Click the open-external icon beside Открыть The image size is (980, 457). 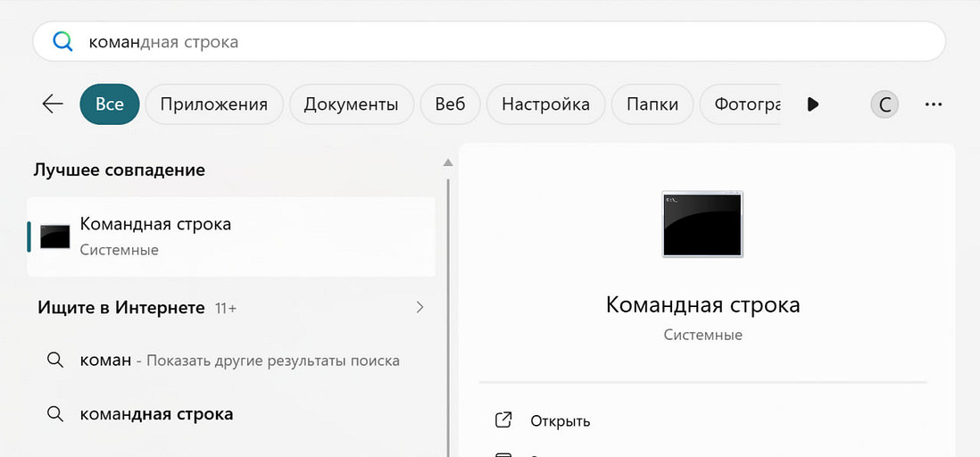tap(503, 420)
